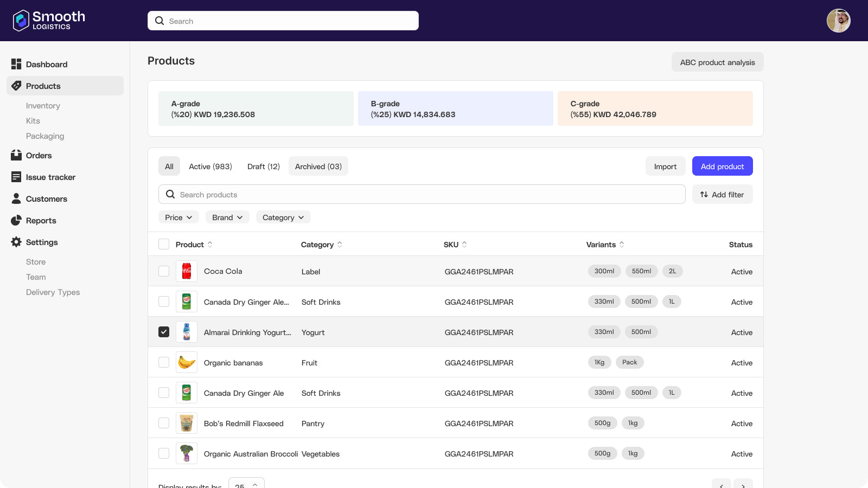The image size is (868, 488).
Task: Select the Products tag icon in sidebar
Action: [16, 86]
